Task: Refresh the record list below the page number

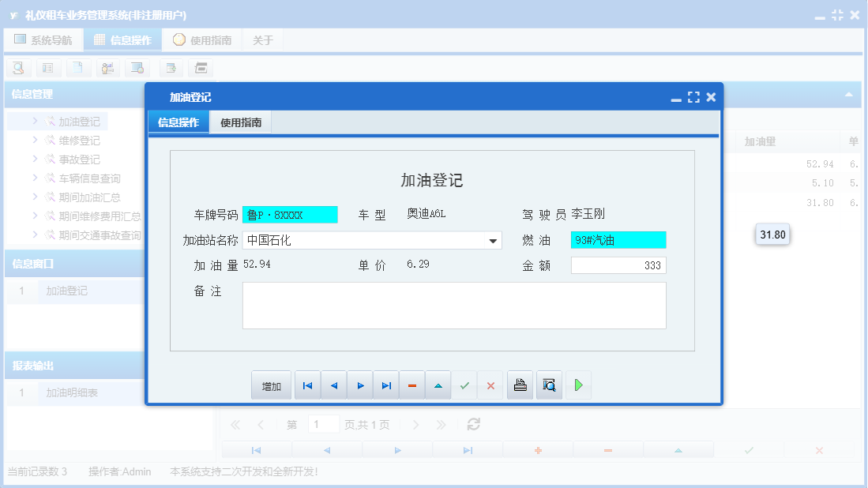Action: click(x=472, y=424)
